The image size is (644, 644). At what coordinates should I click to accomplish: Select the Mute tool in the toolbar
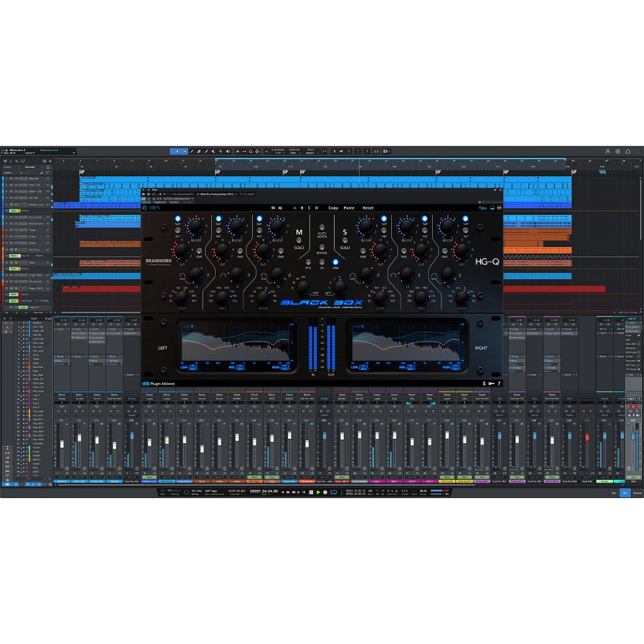pyautogui.click(x=213, y=151)
